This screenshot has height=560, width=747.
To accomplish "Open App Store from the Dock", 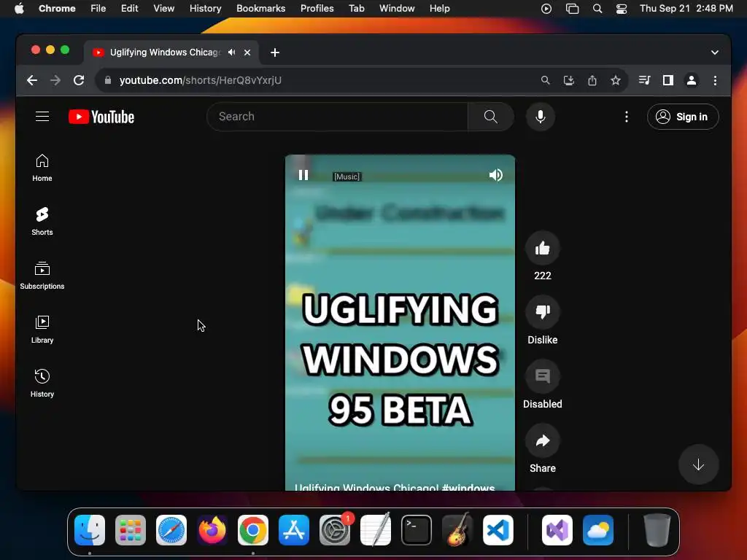I will [294, 530].
